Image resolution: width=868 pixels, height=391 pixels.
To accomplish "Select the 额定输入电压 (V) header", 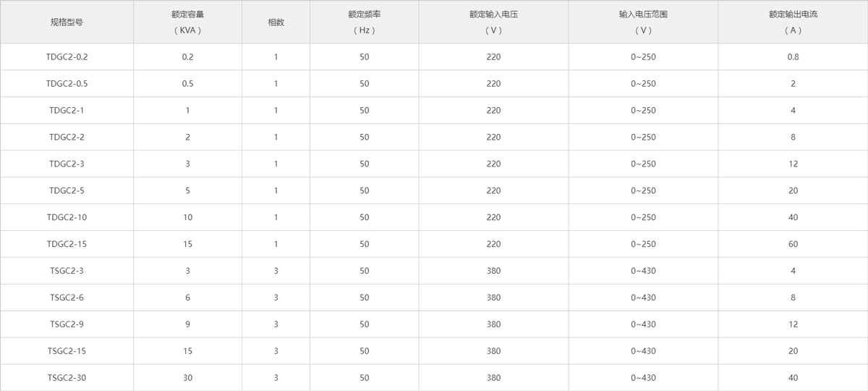I will tap(493, 22).
